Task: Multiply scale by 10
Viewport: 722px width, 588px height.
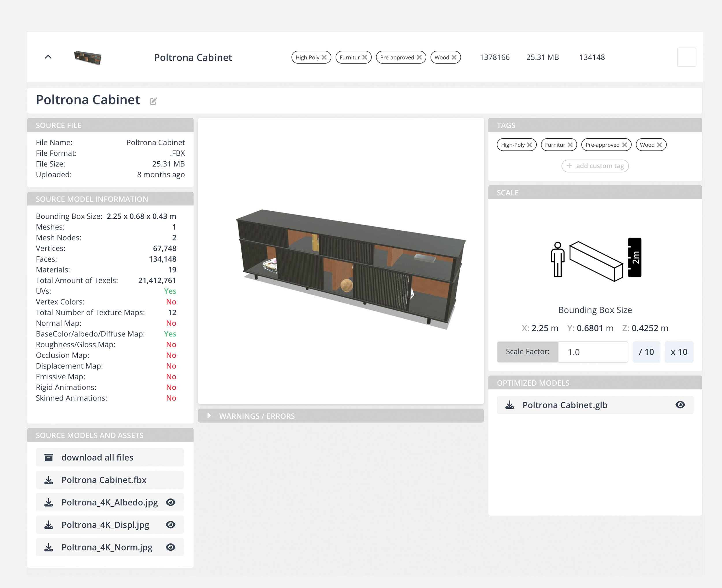Action: 679,352
